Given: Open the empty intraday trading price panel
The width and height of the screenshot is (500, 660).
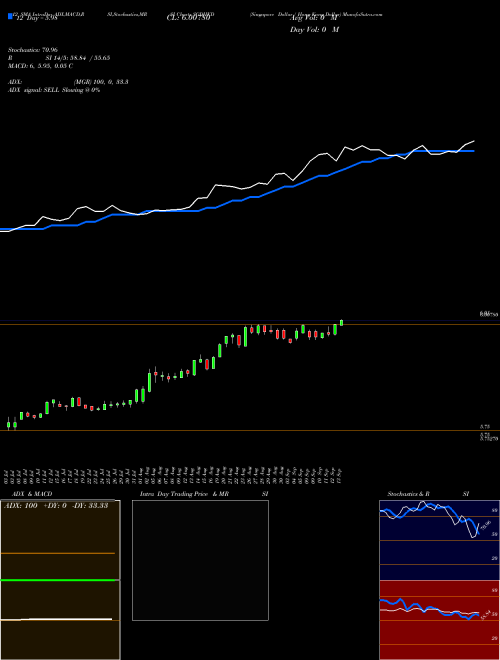Looking at the screenshot, I should [200, 560].
